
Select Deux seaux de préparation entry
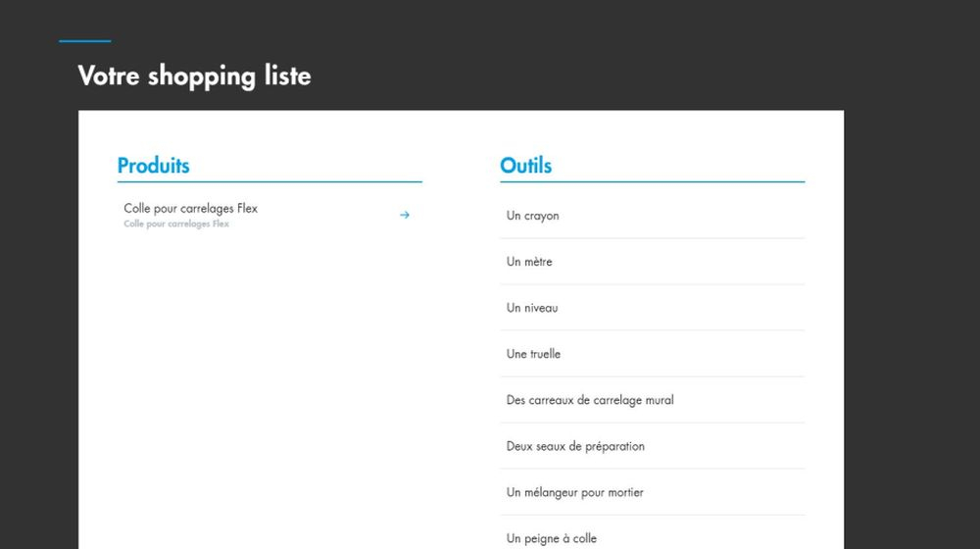point(575,446)
